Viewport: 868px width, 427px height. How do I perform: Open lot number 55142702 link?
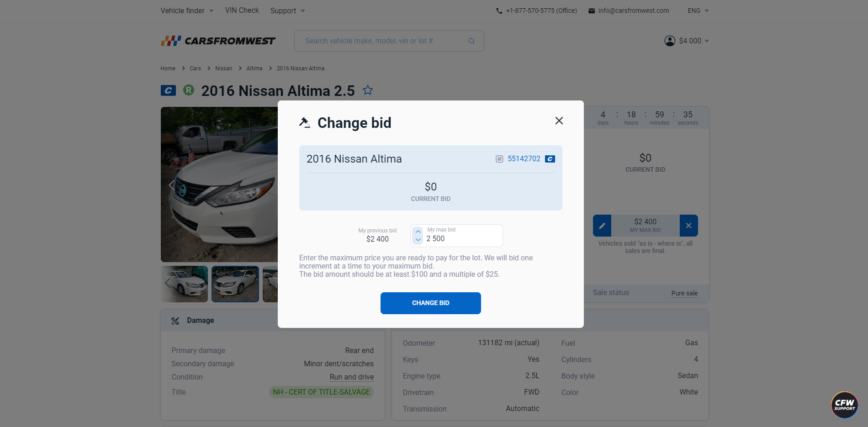[524, 159]
